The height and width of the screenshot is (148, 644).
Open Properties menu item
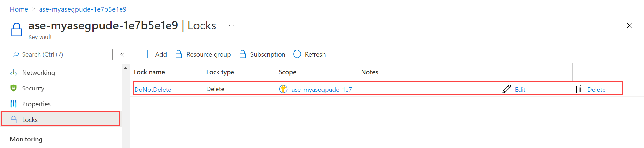(36, 104)
